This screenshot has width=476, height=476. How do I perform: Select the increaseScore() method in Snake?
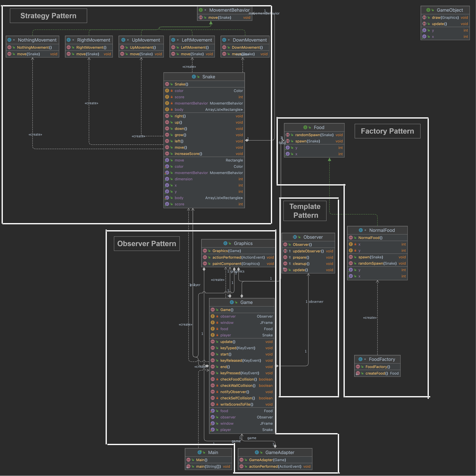[188, 154]
